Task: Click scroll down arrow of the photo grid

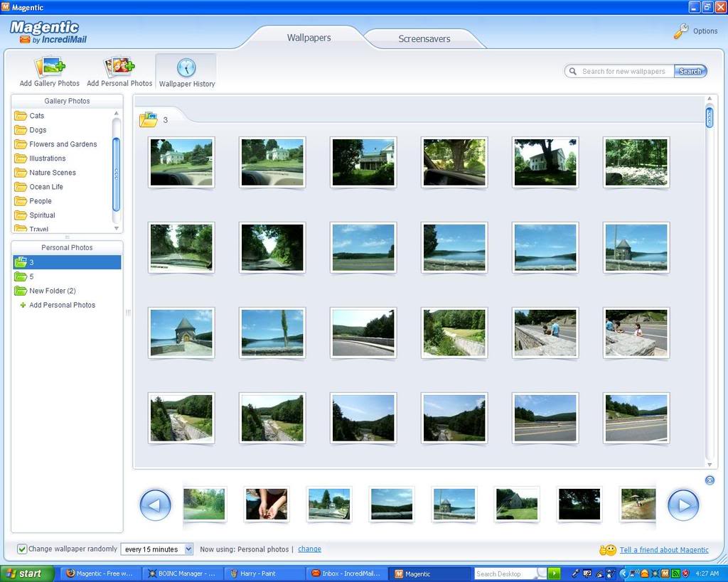Action: coord(709,464)
